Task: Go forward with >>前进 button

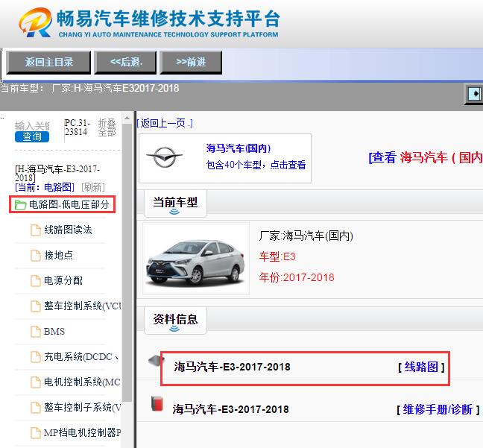Action: 191,63
